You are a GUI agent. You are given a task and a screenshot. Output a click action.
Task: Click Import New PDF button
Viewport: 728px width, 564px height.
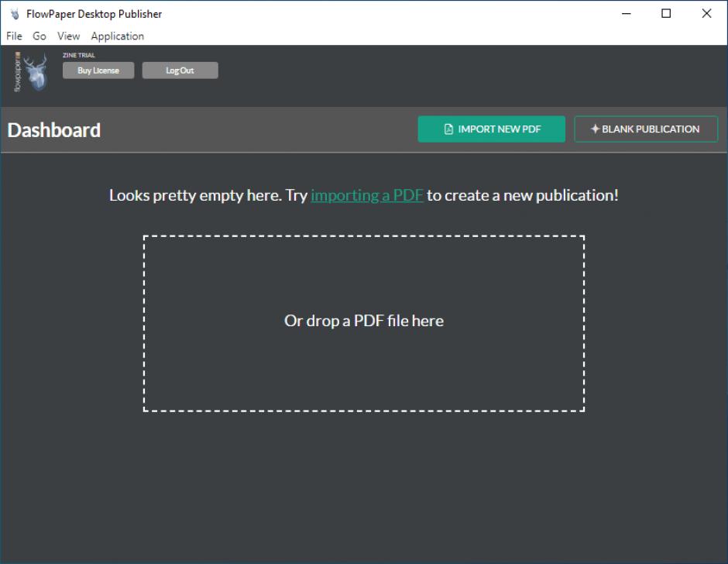(491, 129)
